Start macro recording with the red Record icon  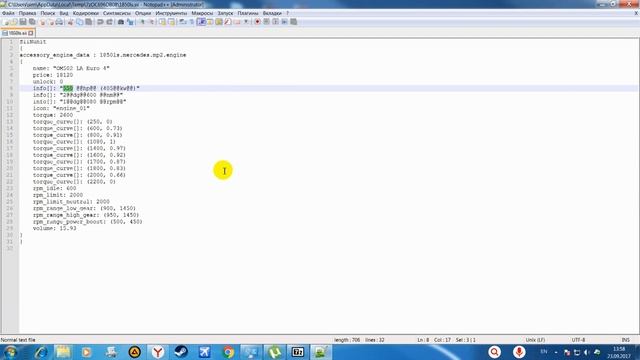(x=257, y=22)
